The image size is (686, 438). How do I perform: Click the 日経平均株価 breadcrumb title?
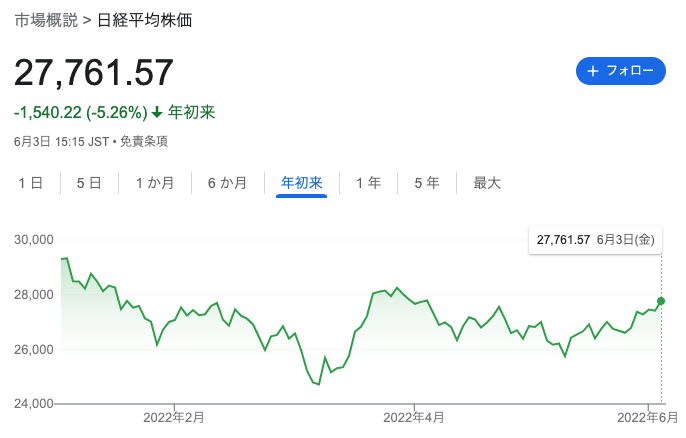pyautogui.click(x=144, y=21)
